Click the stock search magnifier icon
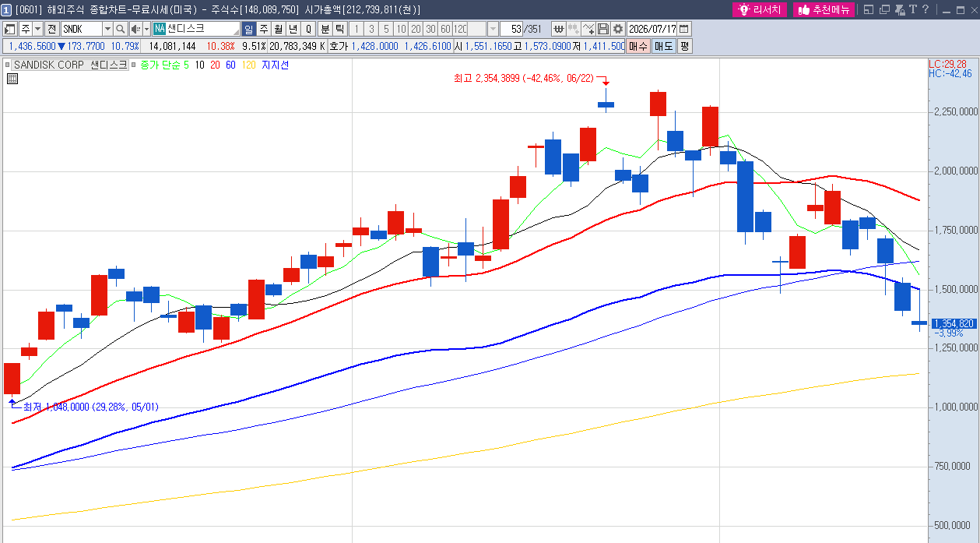This screenshot has height=543, width=980. pos(120,29)
